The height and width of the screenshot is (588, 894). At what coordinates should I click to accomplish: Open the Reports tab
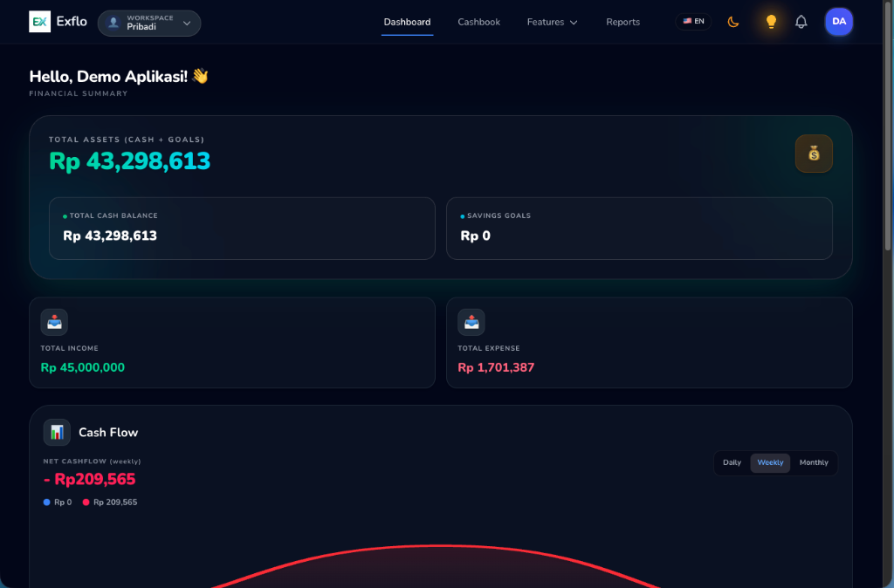click(622, 22)
